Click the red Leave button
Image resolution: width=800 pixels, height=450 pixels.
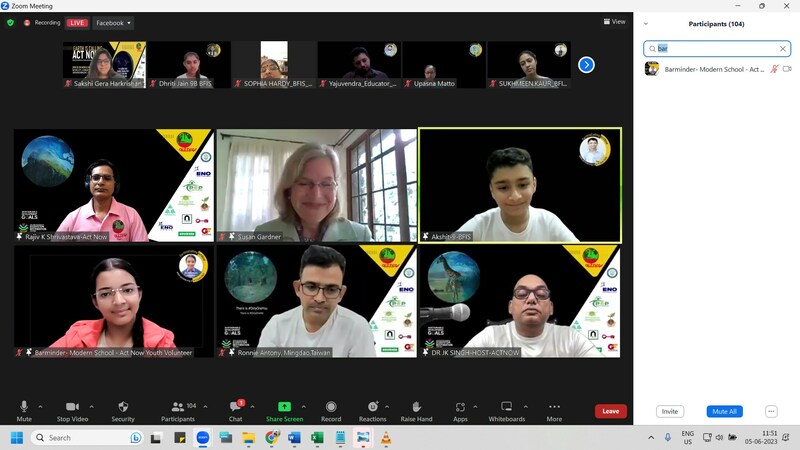(610, 411)
